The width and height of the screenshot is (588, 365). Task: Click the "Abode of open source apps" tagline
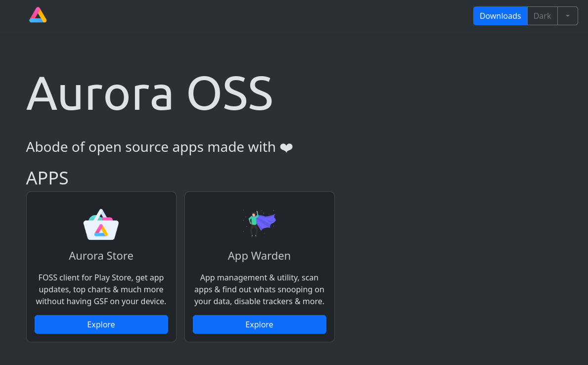point(159,147)
